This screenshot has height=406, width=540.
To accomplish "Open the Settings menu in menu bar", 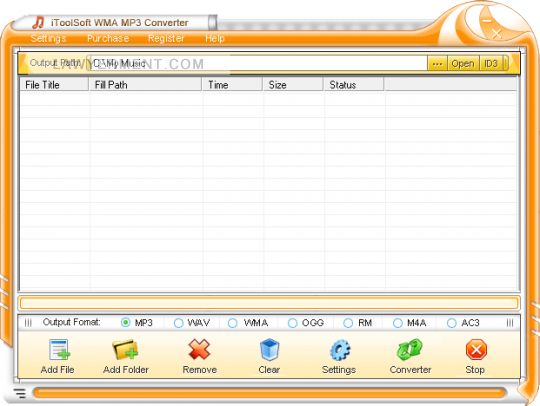I will point(48,38).
